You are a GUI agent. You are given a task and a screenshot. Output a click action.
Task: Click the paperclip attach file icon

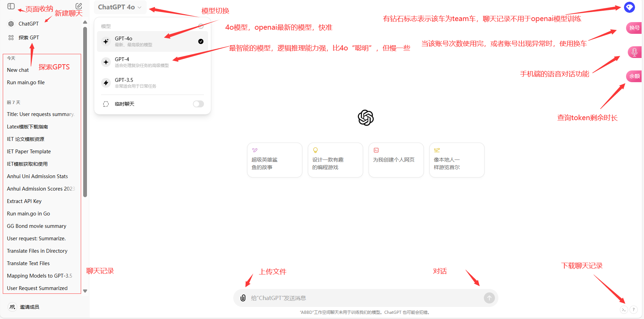(x=243, y=298)
